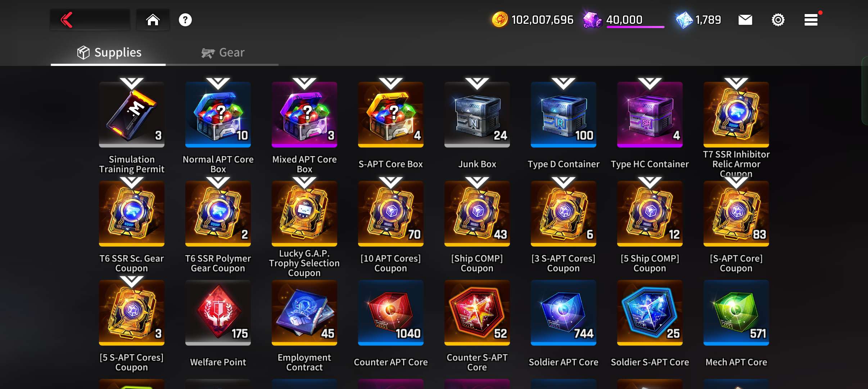The height and width of the screenshot is (389, 868).
Task: Tap the purple 40,000 currency gauge
Action: pos(624,20)
